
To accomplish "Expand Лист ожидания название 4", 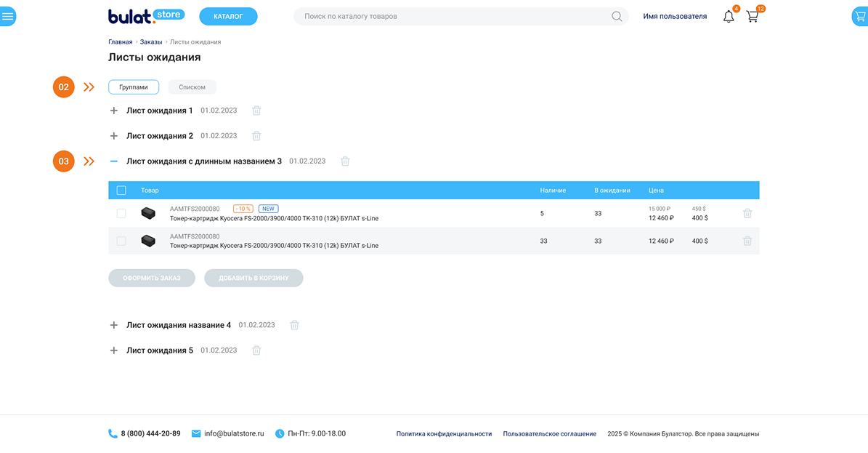I will click(x=113, y=325).
